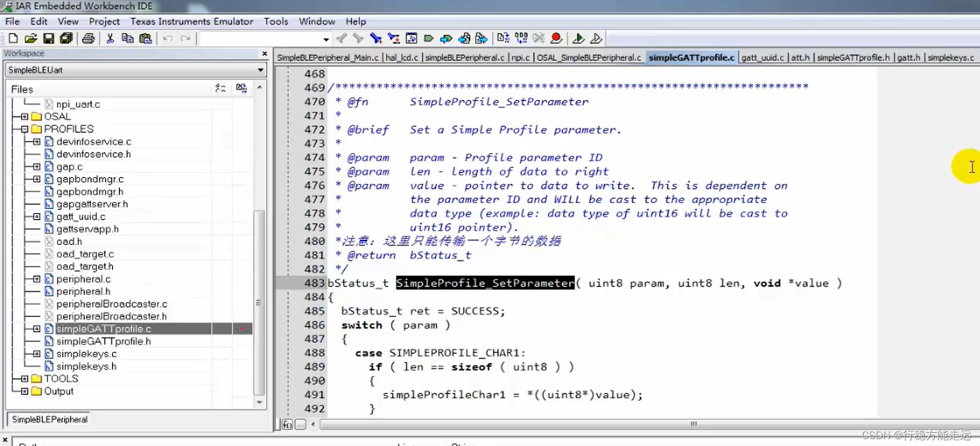This screenshot has height=446, width=980.
Task: Click the New document icon
Action: click(13, 38)
